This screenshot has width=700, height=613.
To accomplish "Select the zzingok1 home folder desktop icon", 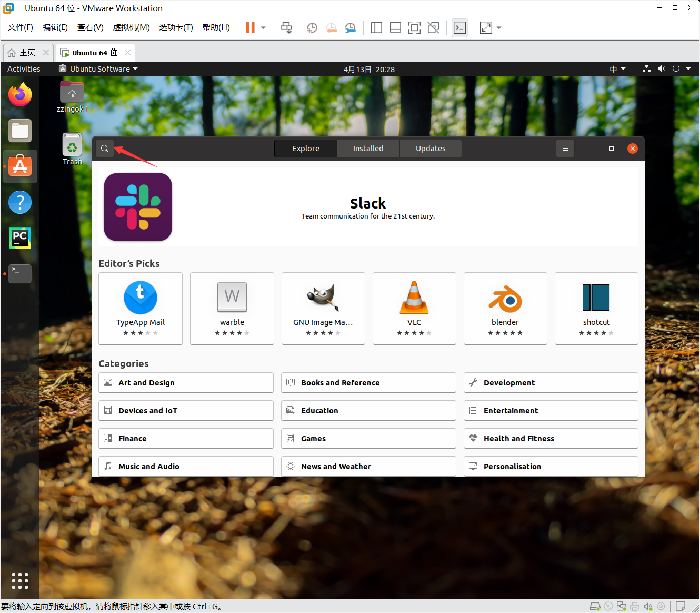I will coord(72,97).
